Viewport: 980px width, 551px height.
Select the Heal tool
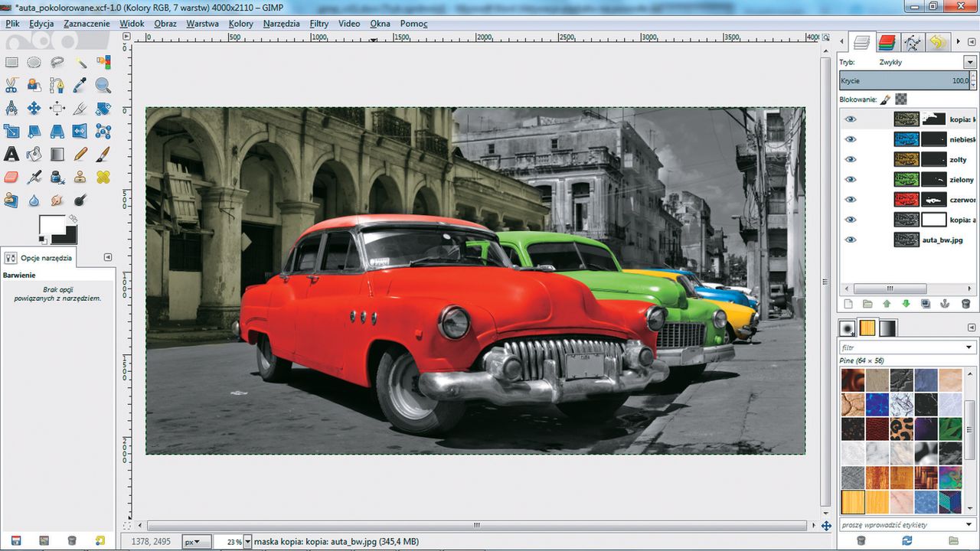pos(103,177)
